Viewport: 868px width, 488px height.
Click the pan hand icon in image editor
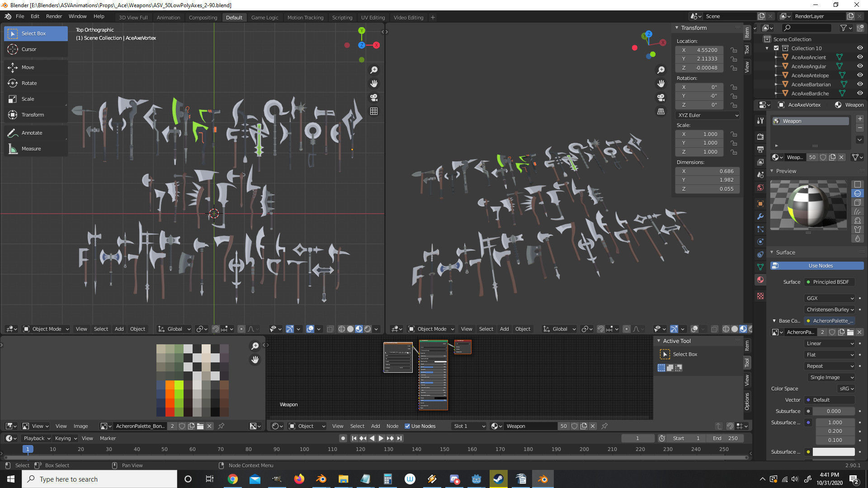click(x=255, y=360)
